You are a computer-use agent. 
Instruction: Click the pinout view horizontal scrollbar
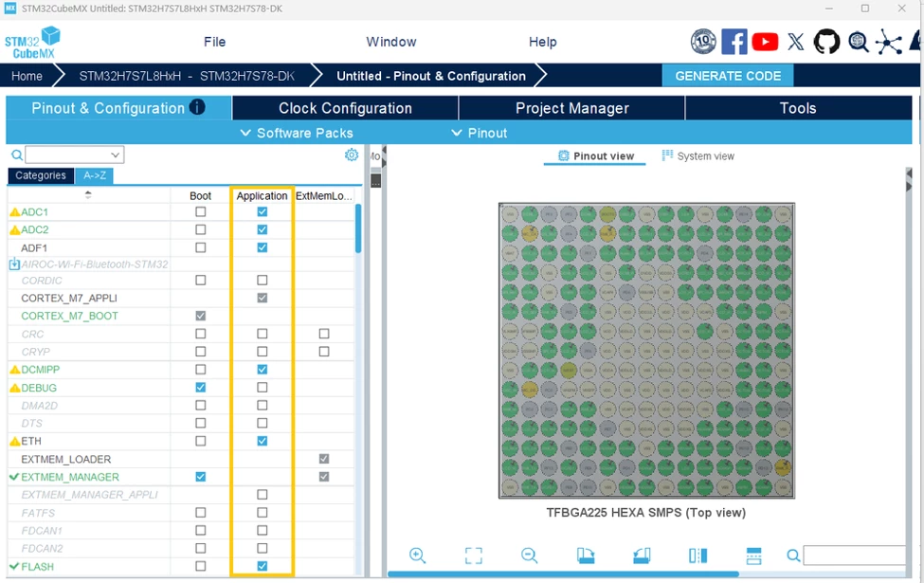coord(563,574)
